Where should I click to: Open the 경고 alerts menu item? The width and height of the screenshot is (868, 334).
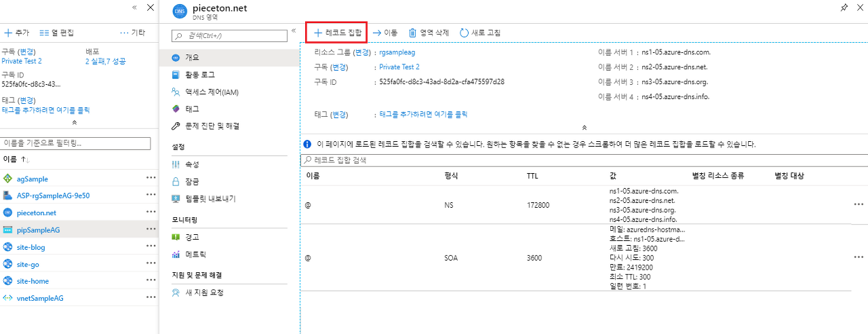click(x=231, y=238)
